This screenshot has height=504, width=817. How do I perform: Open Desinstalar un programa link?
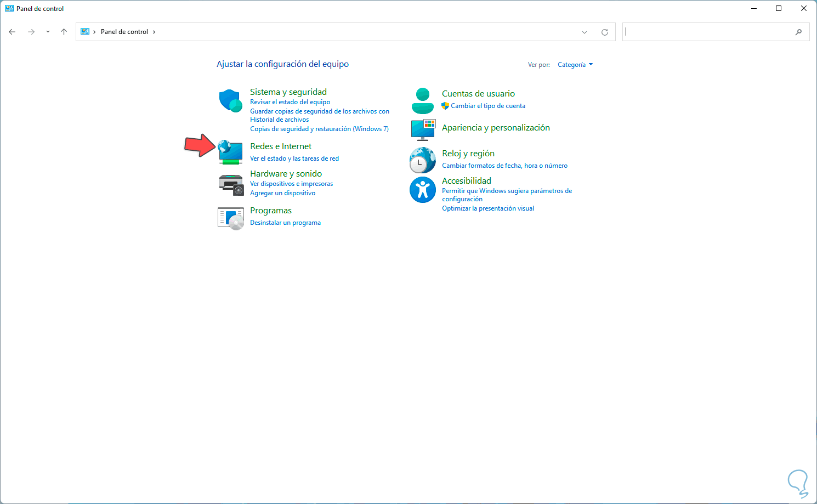pyautogui.click(x=285, y=223)
